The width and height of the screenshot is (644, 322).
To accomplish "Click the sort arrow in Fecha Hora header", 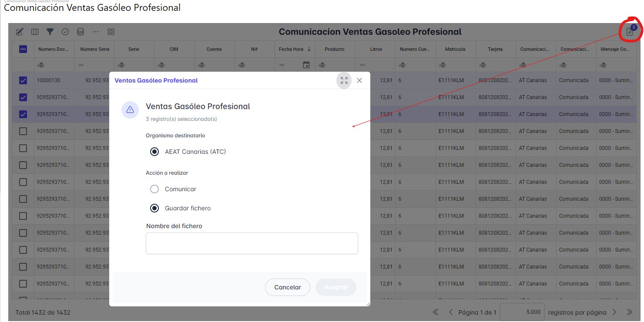I will (x=309, y=49).
